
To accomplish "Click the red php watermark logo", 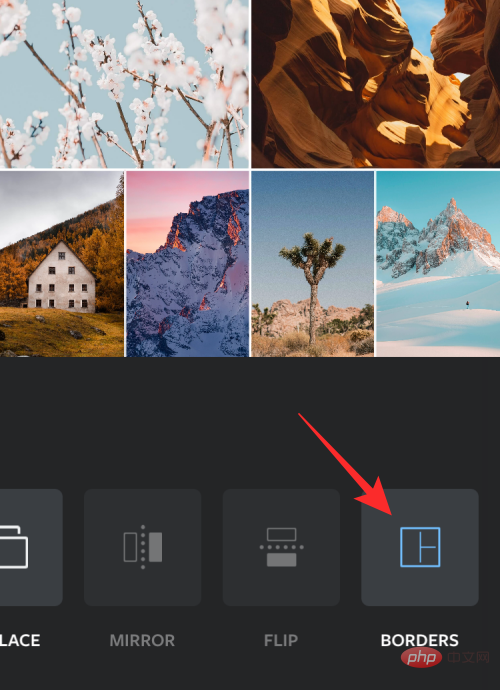I will point(421,658).
